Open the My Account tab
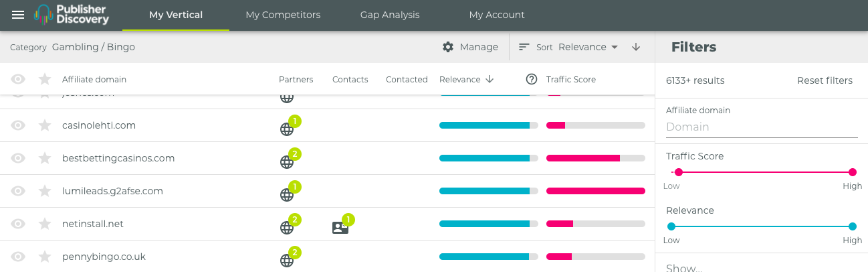Screen dimensions: 868x272 point(497,15)
